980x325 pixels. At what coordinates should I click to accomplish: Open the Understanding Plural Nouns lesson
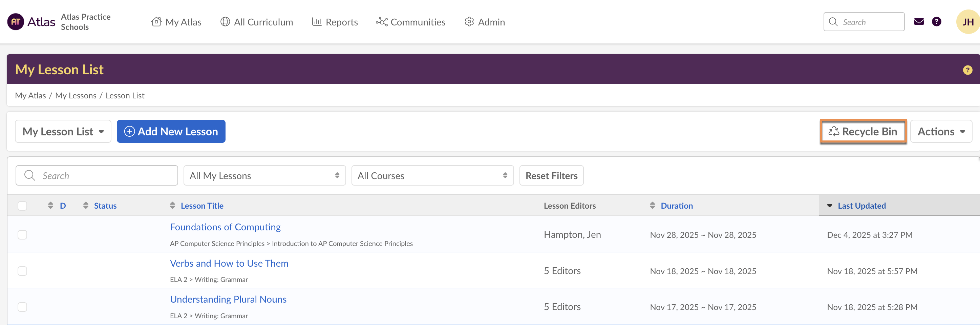click(x=228, y=300)
